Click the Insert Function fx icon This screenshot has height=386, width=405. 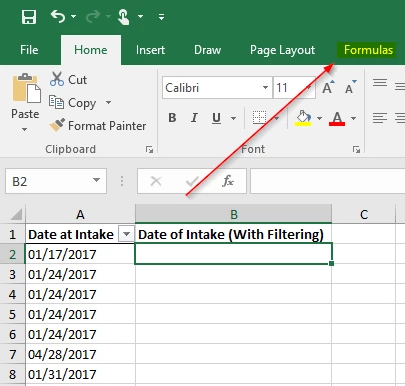(228, 181)
